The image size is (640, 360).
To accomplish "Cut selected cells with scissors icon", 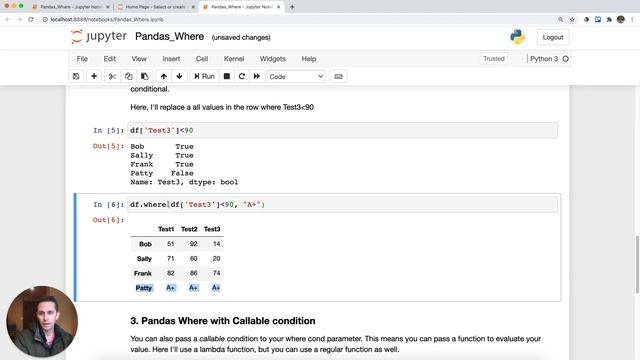I will tap(112, 76).
